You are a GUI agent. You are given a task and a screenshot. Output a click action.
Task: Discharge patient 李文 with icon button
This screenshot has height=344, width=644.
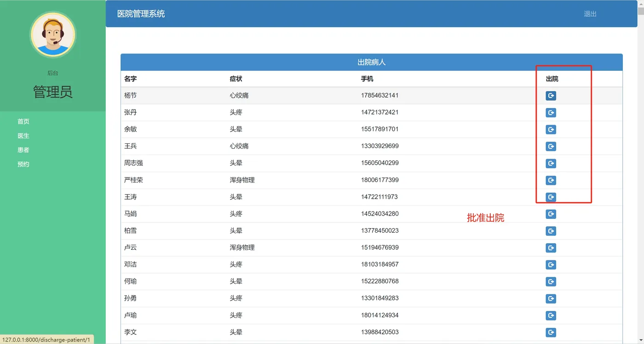tap(551, 333)
